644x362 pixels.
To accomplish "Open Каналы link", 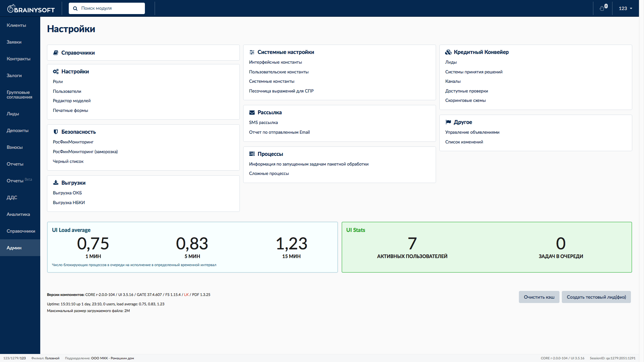I will [453, 81].
